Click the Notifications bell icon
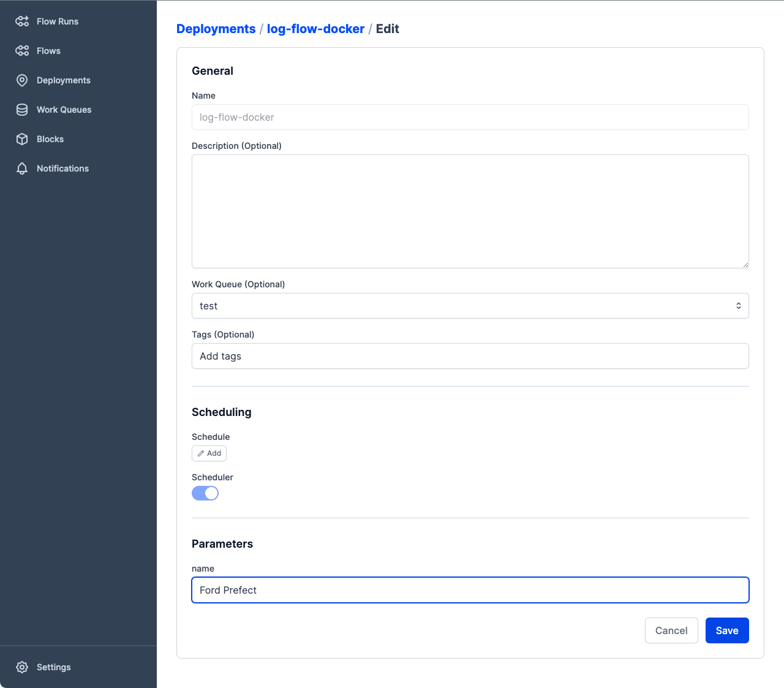784x688 pixels. point(22,168)
